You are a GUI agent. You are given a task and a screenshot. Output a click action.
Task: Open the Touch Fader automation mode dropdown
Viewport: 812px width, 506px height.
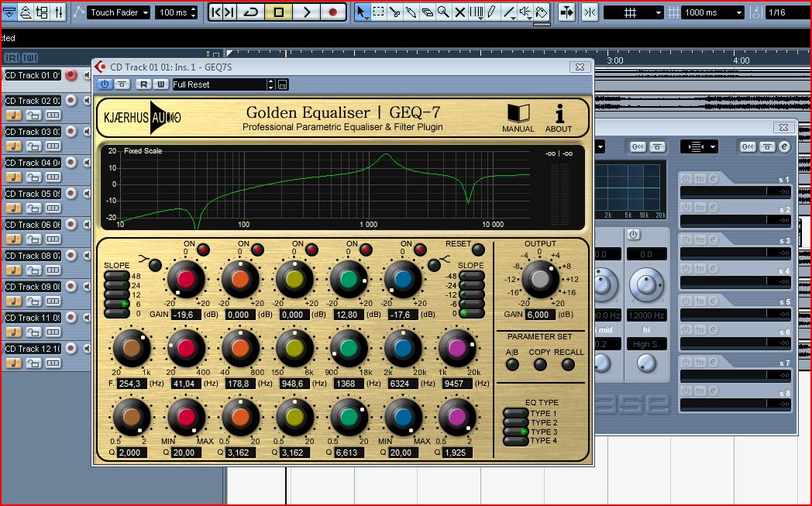pyautogui.click(x=119, y=12)
